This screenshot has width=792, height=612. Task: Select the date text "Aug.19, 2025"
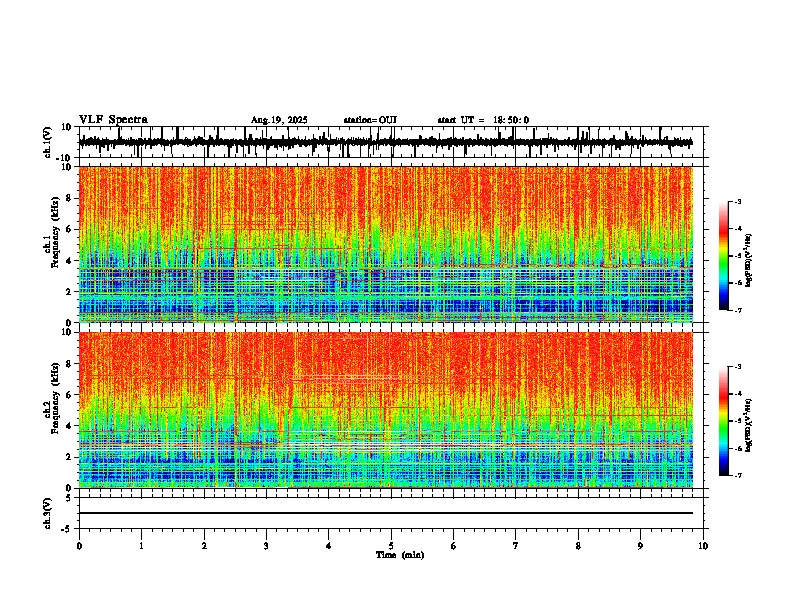279,120
